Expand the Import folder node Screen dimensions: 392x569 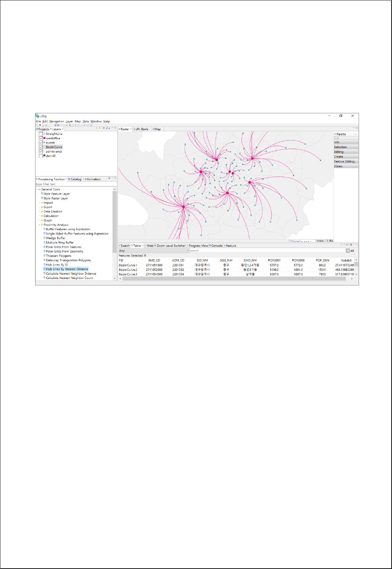pyautogui.click(x=40, y=203)
